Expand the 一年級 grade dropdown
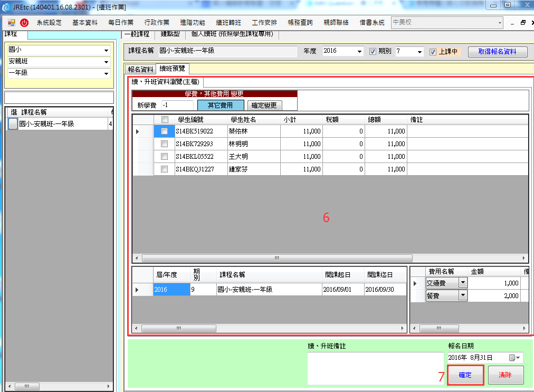Viewport: 534px width, 392px height. coord(106,73)
